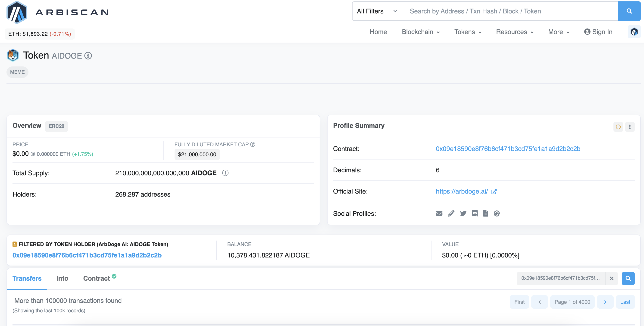Screen dimensions: 644x326
Task: Expand the More menu
Action: [x=559, y=32]
